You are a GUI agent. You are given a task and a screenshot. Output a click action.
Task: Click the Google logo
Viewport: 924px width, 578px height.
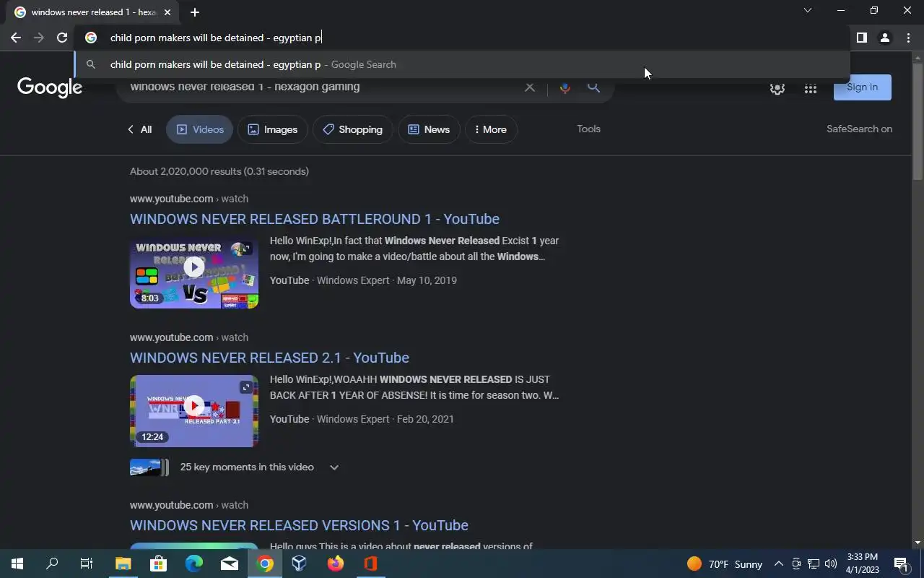[x=50, y=87]
